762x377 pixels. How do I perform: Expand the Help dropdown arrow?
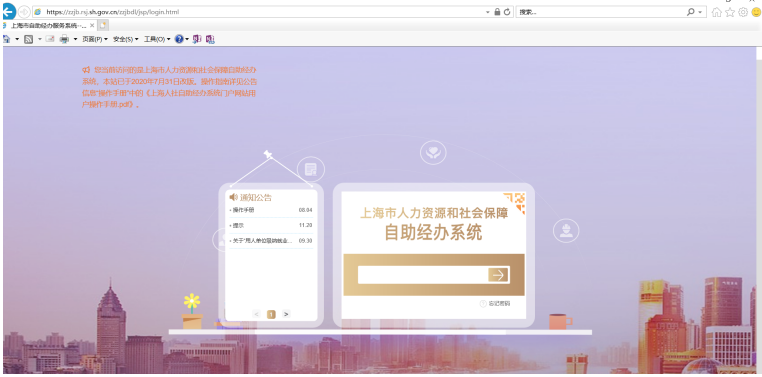tap(187, 39)
